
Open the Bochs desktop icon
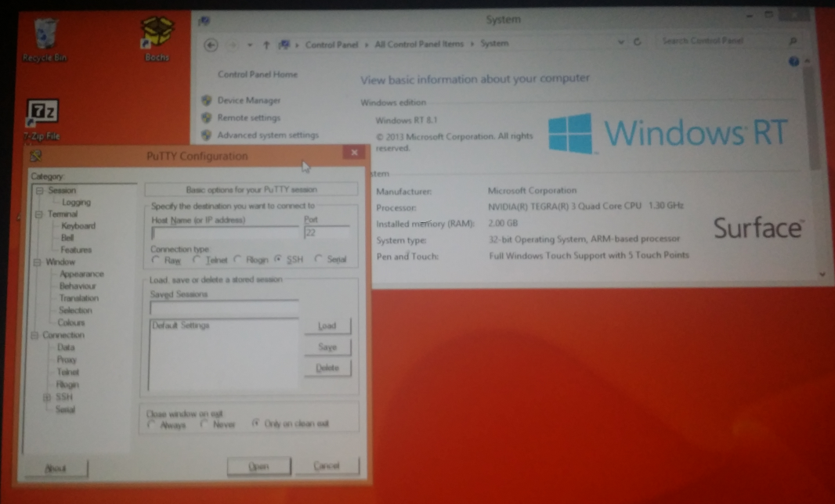pyautogui.click(x=157, y=35)
